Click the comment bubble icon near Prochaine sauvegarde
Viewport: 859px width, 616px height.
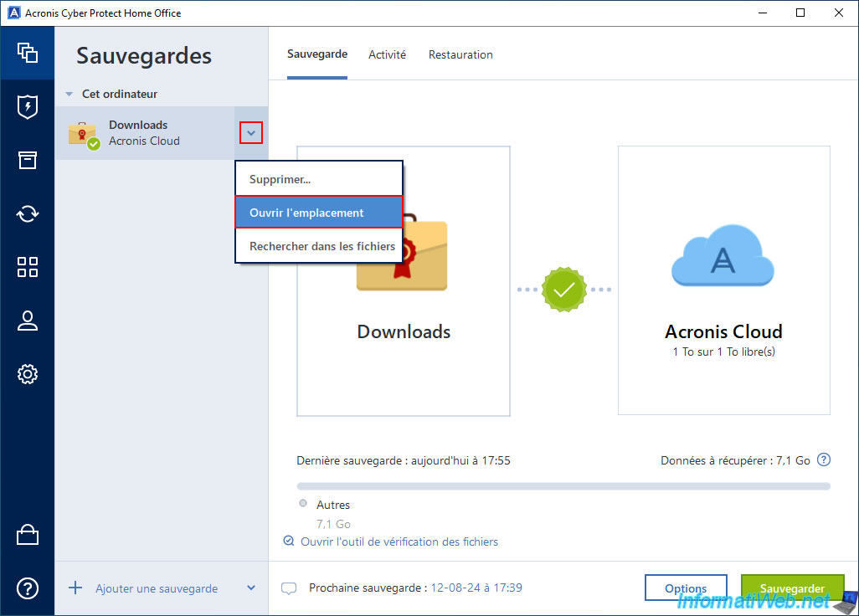(x=289, y=588)
